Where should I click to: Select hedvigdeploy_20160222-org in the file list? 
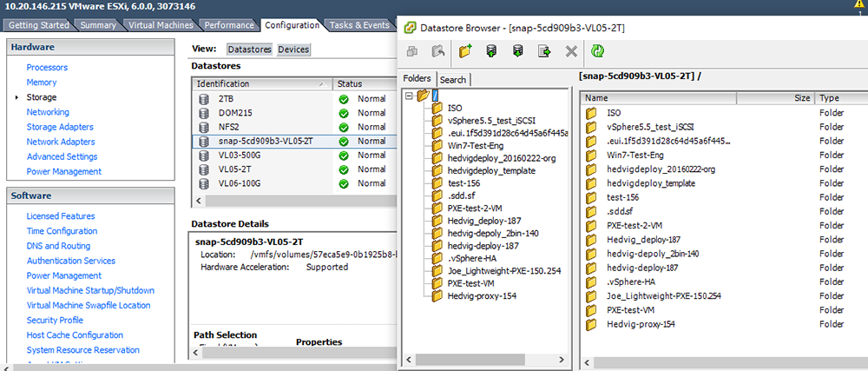(x=661, y=169)
